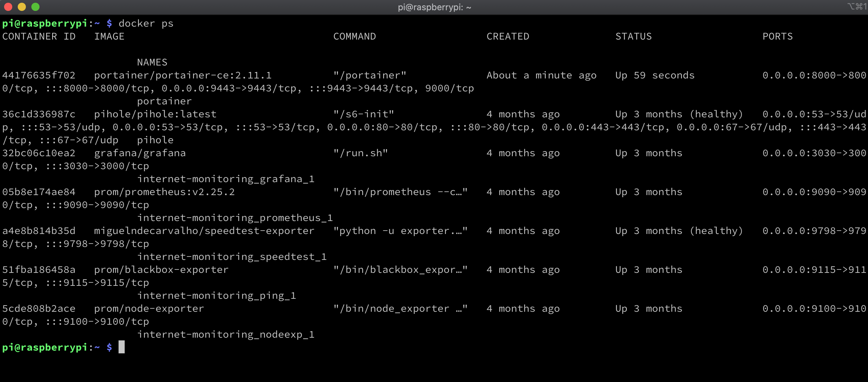
Task: Click the miguelndecarvalho/speedtest-exporter image name
Action: (204, 231)
